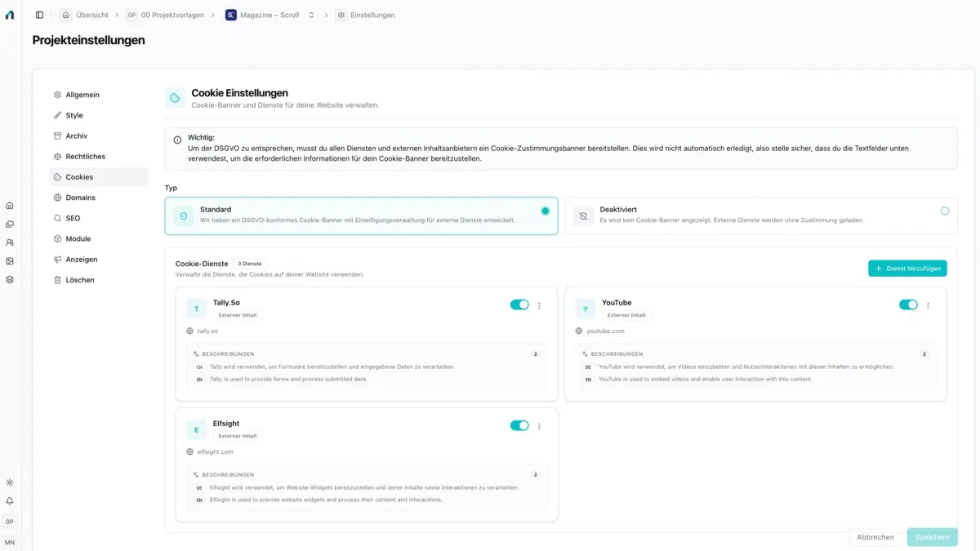Click the home icon in left rail
Screen dimensions: 980x551
tap(10, 206)
